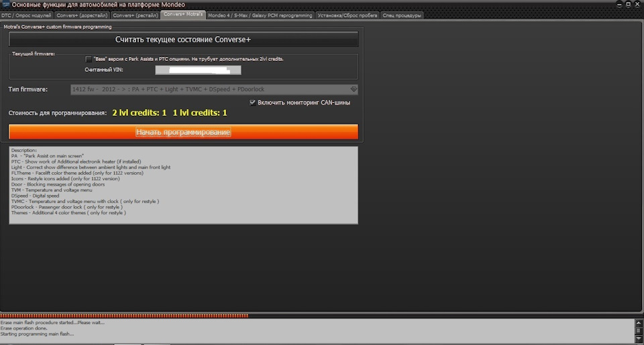Click the PTC additional heater description line
Image resolution: width=644 pixels, height=345 pixels.
76,161
